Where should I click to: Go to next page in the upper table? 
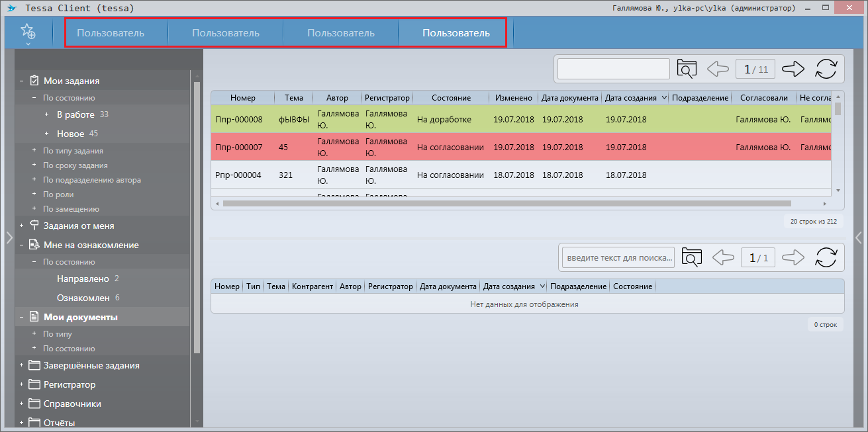pyautogui.click(x=793, y=69)
